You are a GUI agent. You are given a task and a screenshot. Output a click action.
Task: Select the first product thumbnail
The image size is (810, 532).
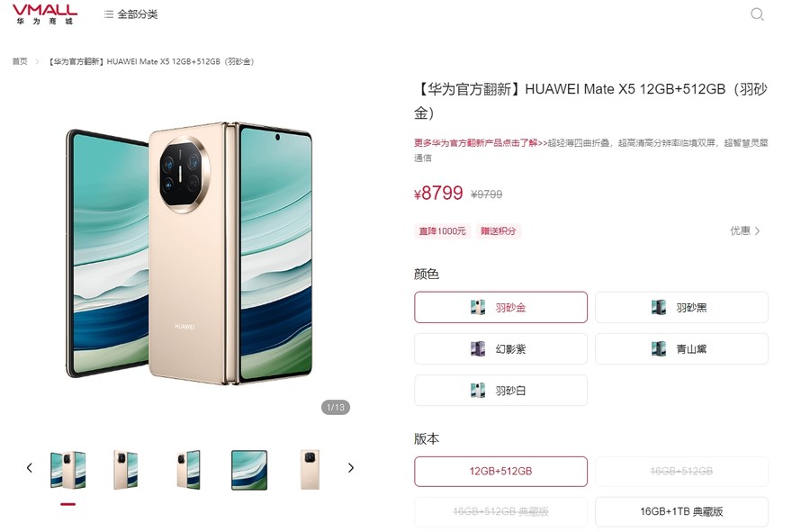point(67,470)
